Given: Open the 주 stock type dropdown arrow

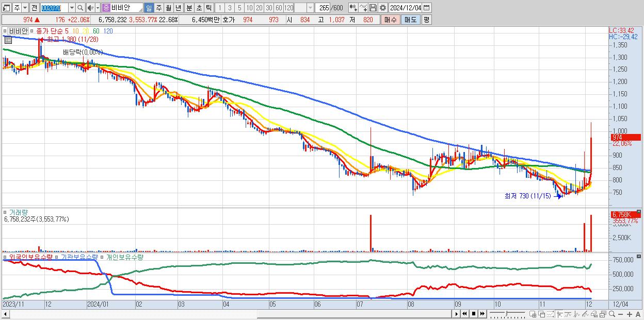Looking at the screenshot, I should 25,8.
